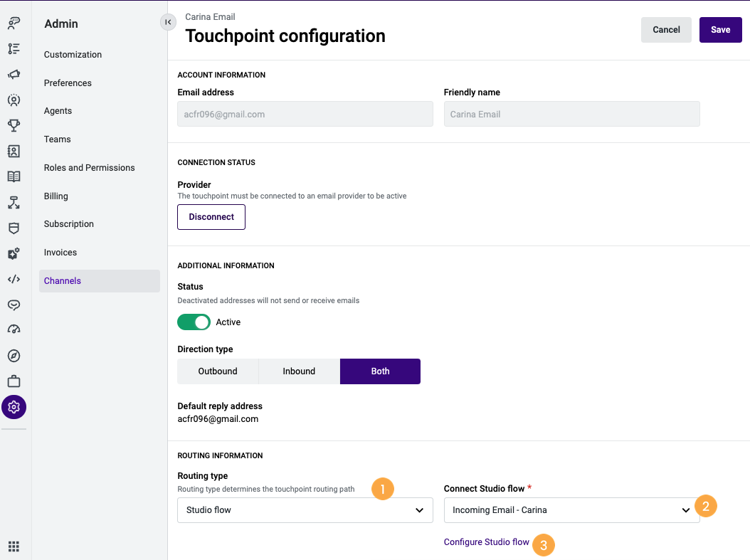Open the chat bubble feedback icon
Viewport: 750px width, 560px height.
(x=14, y=305)
